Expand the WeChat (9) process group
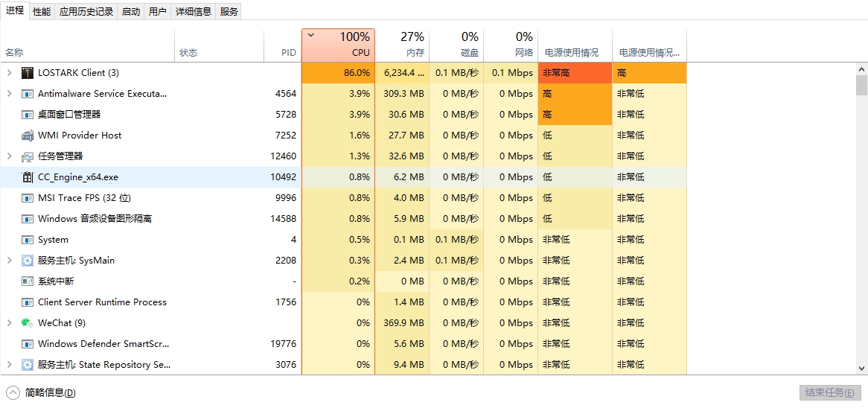Screen dimensions: 868x411 [x=9, y=323]
